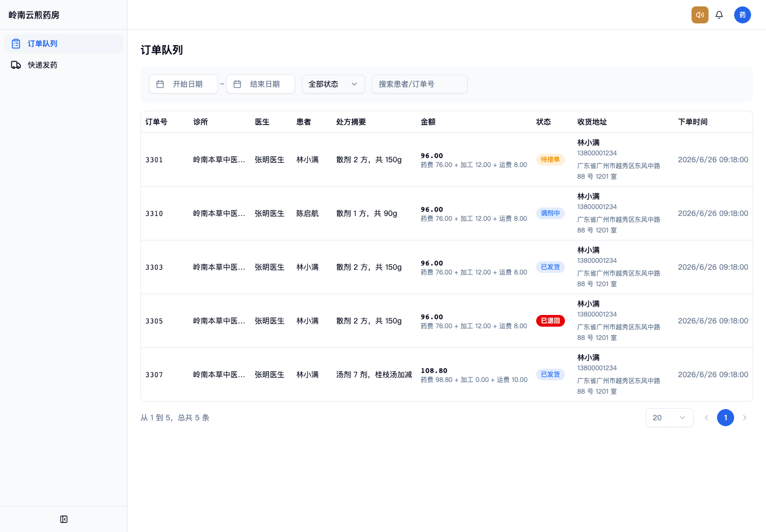The width and height of the screenshot is (766, 532).
Task: Open 快递发药 in sidebar
Action: (x=63, y=65)
